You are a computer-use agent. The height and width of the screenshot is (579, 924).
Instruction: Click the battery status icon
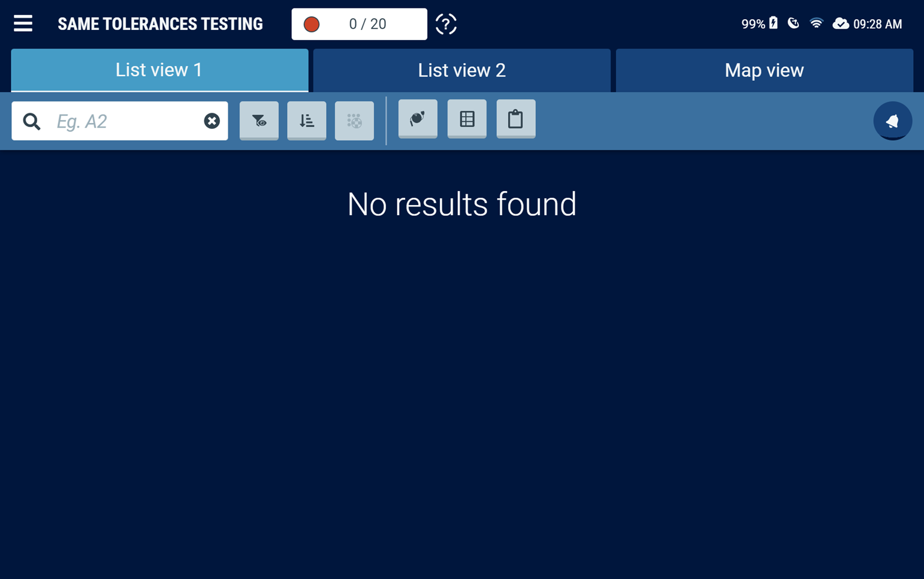(774, 23)
